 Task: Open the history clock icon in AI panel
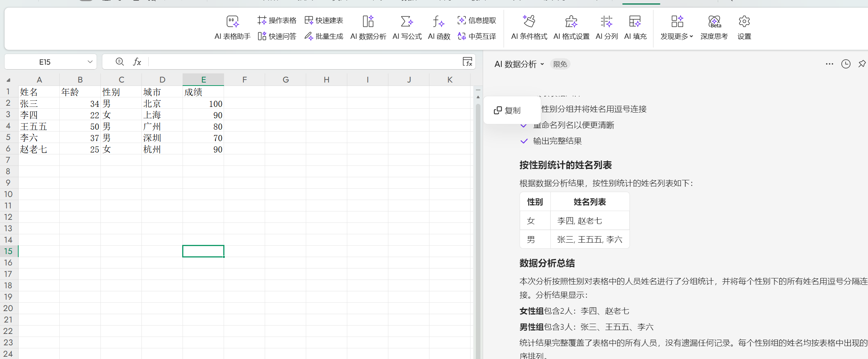846,64
